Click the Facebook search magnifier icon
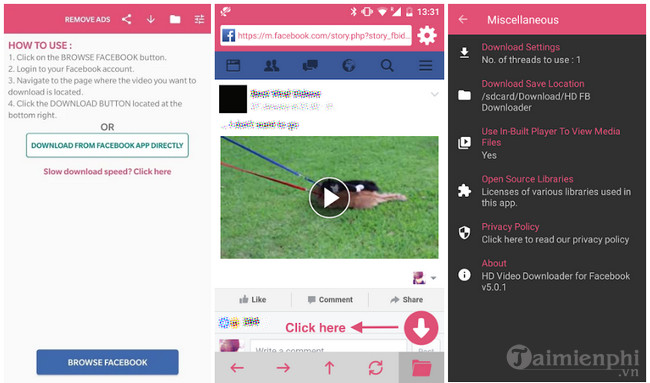 click(387, 65)
